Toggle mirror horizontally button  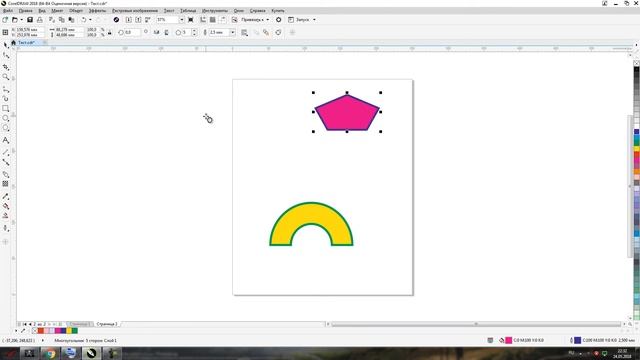click(156, 32)
